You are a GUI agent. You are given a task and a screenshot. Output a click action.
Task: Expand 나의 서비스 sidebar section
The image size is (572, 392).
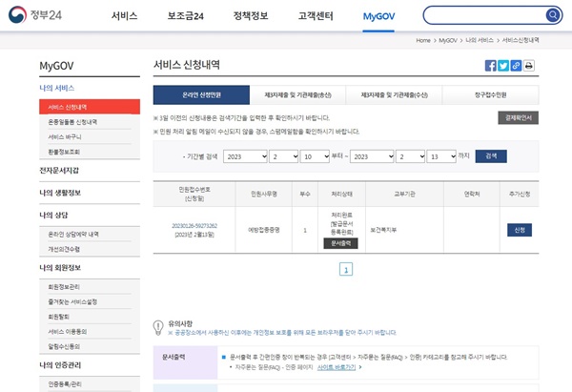point(57,88)
